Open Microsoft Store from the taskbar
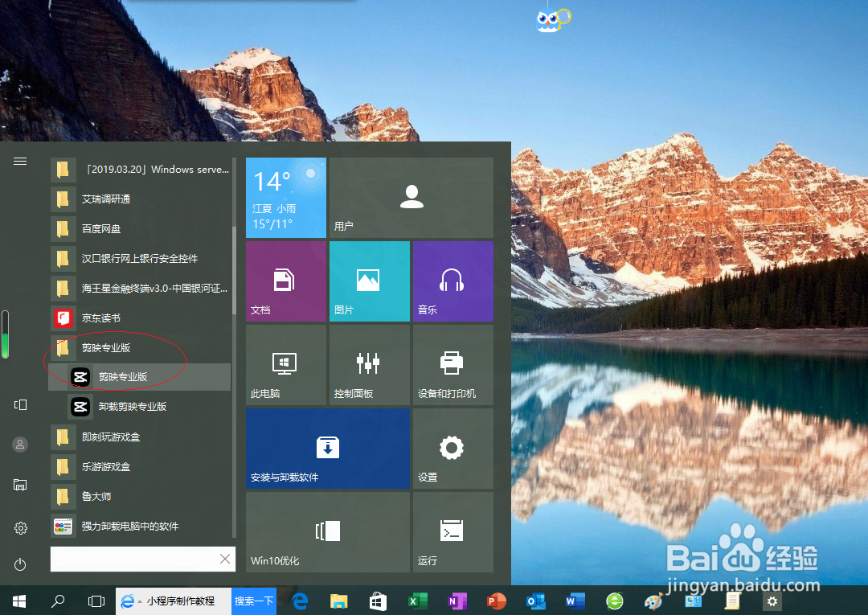 pos(378,601)
